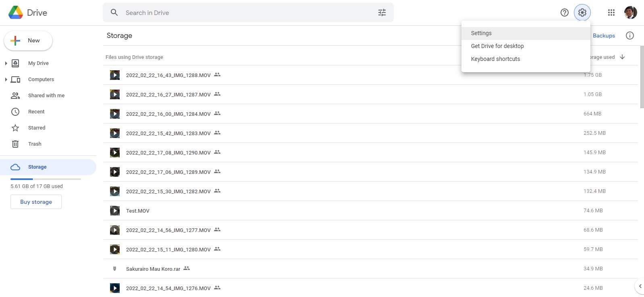Click the help question mark icon
Viewport: 644px width, 297px height.
[x=564, y=13]
